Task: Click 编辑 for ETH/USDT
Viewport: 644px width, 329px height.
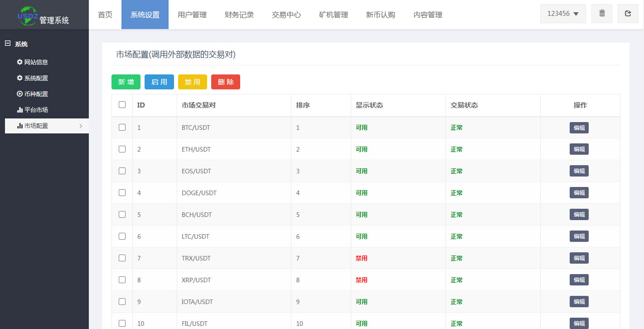Action: [x=579, y=149]
